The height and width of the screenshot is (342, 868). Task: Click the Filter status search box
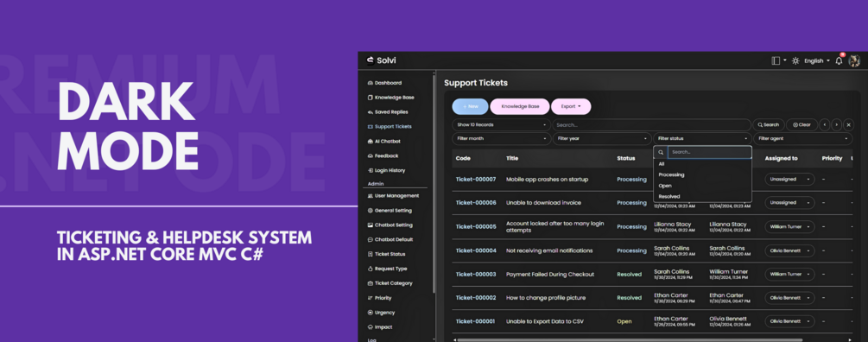point(709,152)
